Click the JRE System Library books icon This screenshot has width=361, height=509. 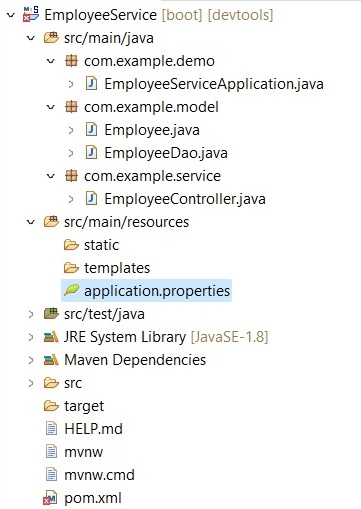pyautogui.click(x=51, y=337)
